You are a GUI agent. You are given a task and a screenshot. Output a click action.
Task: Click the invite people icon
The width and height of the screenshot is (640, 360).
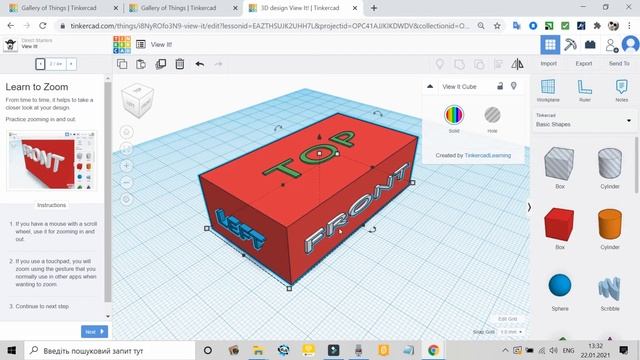pyautogui.click(x=611, y=45)
